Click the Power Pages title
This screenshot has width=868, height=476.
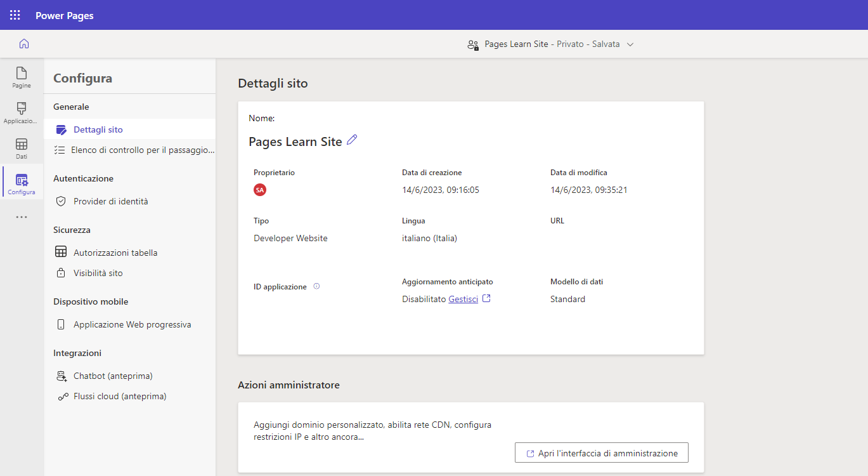pyautogui.click(x=65, y=15)
